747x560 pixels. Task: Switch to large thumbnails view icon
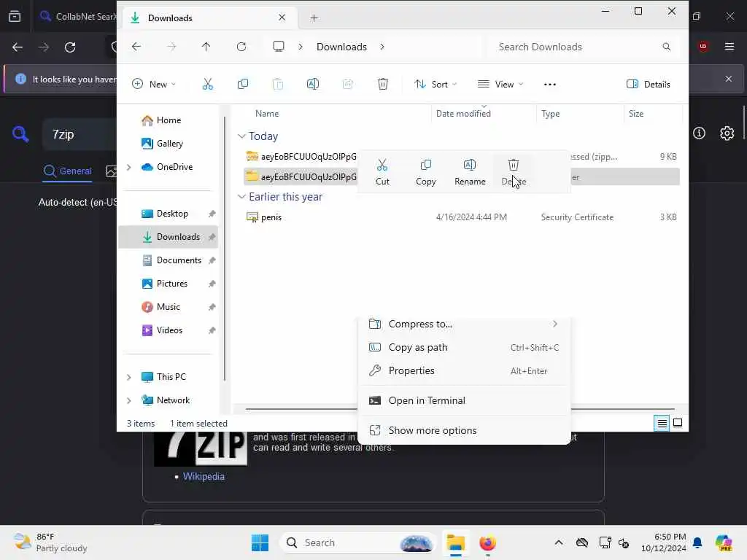click(x=678, y=423)
